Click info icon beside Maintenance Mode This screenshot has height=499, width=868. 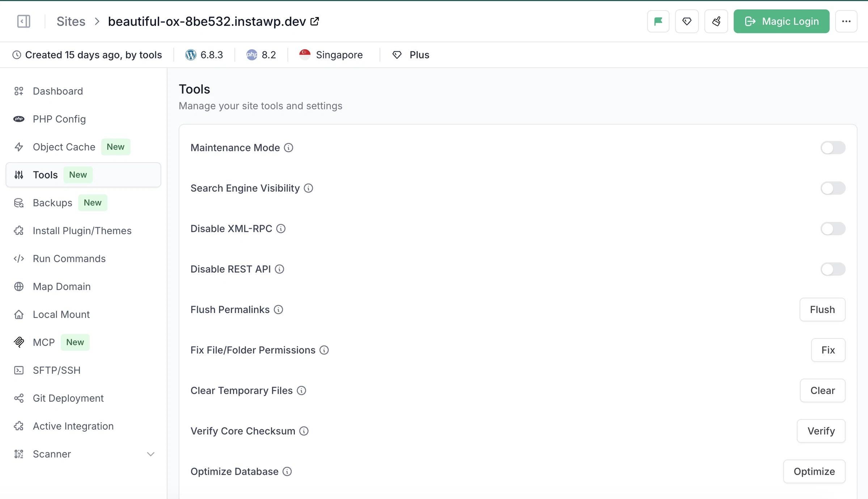[x=288, y=148]
